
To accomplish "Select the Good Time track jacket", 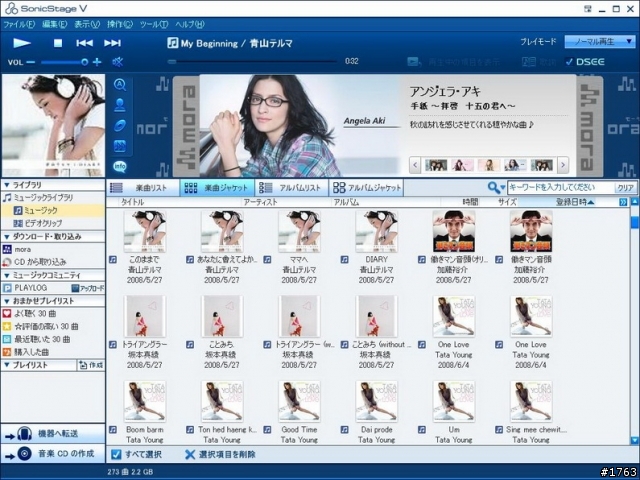I will [299, 402].
